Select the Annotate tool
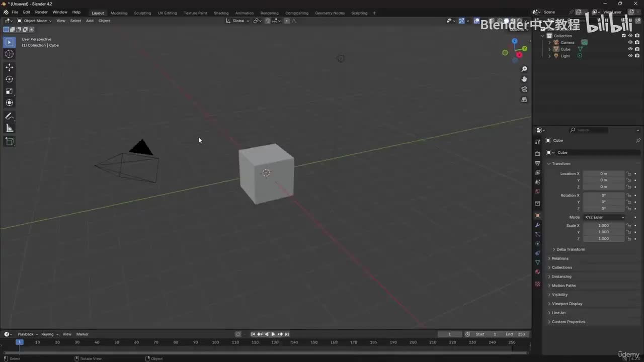Screen dimensions: 644x362 10,116
